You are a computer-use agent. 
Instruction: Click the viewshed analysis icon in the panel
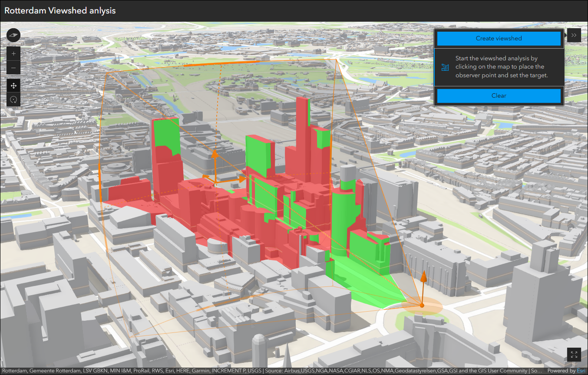[x=445, y=67]
